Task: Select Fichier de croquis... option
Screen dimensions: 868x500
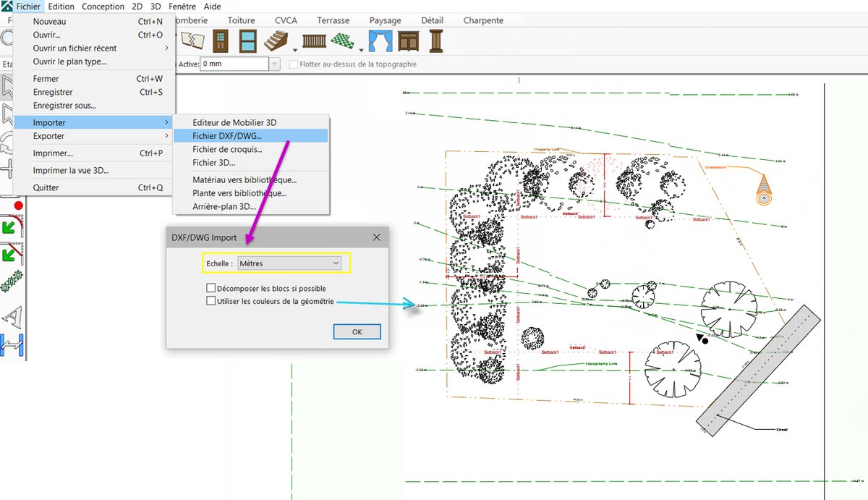Action: pyautogui.click(x=251, y=149)
